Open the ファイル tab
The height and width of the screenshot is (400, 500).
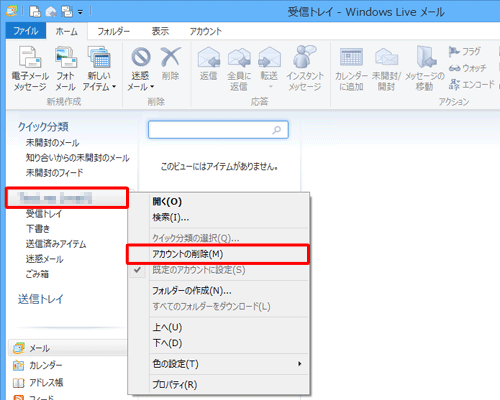pyautogui.click(x=26, y=31)
